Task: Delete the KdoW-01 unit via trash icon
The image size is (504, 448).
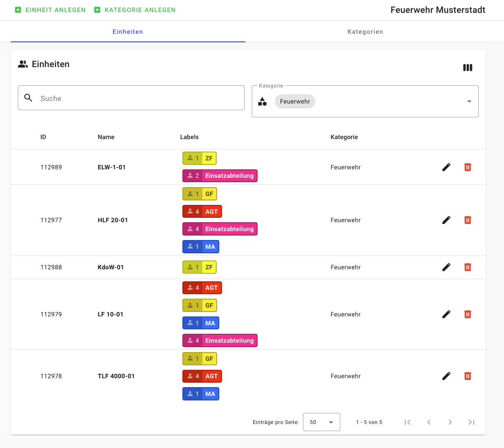Action: (468, 267)
